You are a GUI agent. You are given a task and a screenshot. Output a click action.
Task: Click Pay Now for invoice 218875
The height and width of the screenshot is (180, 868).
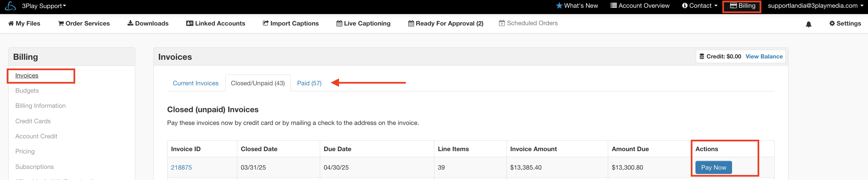(713, 168)
